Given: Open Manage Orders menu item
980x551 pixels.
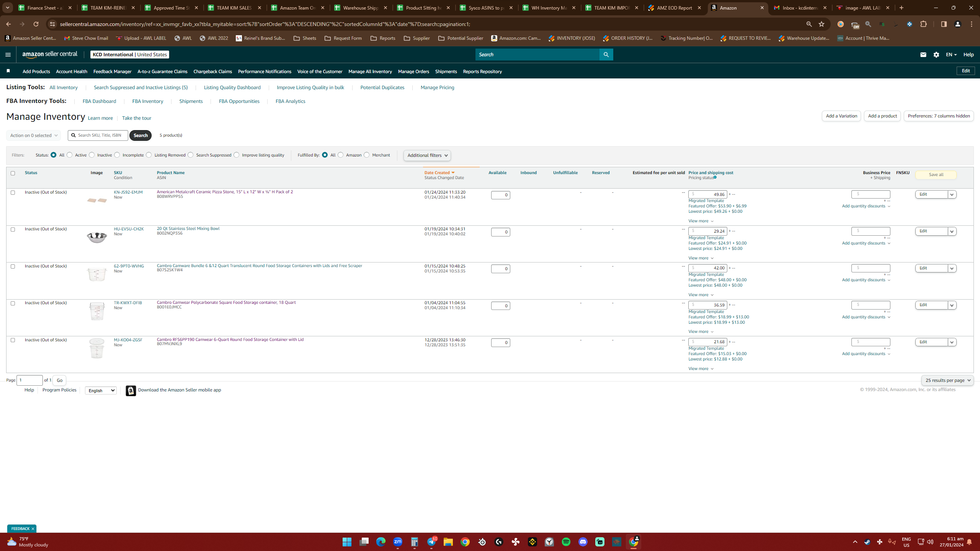Looking at the screenshot, I should point(413,72).
